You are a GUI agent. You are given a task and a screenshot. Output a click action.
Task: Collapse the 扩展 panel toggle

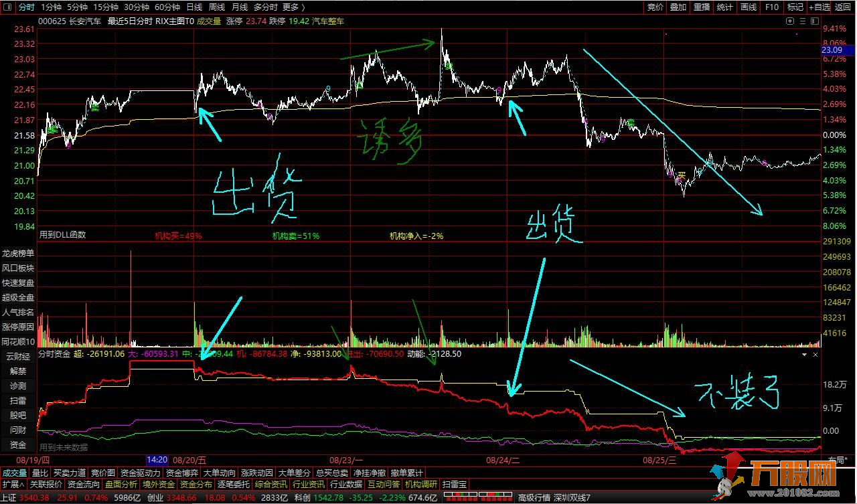[13, 485]
